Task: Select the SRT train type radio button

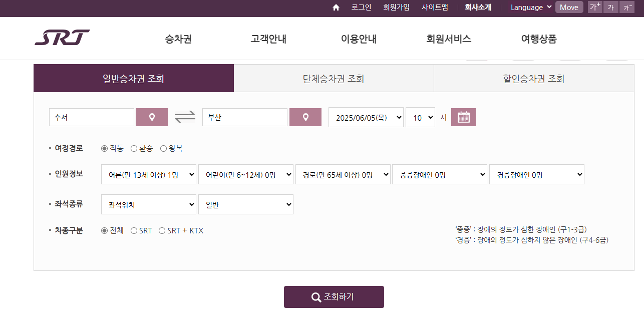Action: (134, 230)
